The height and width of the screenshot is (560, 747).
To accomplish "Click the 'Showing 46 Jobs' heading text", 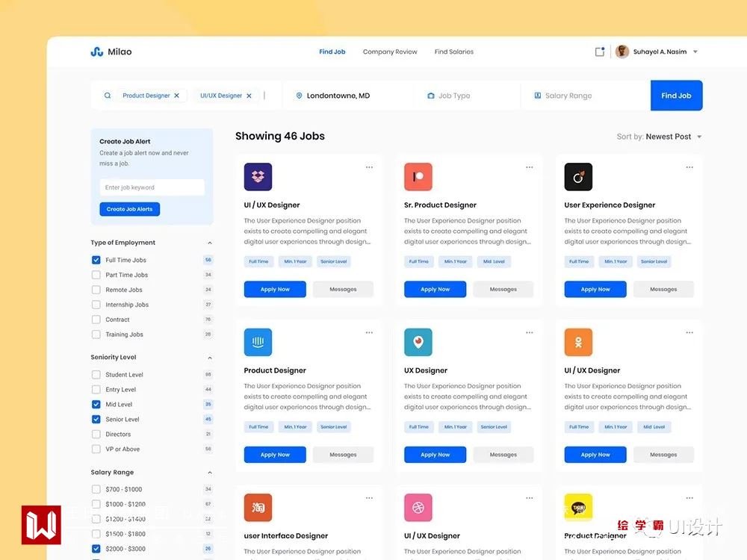I will [279, 136].
